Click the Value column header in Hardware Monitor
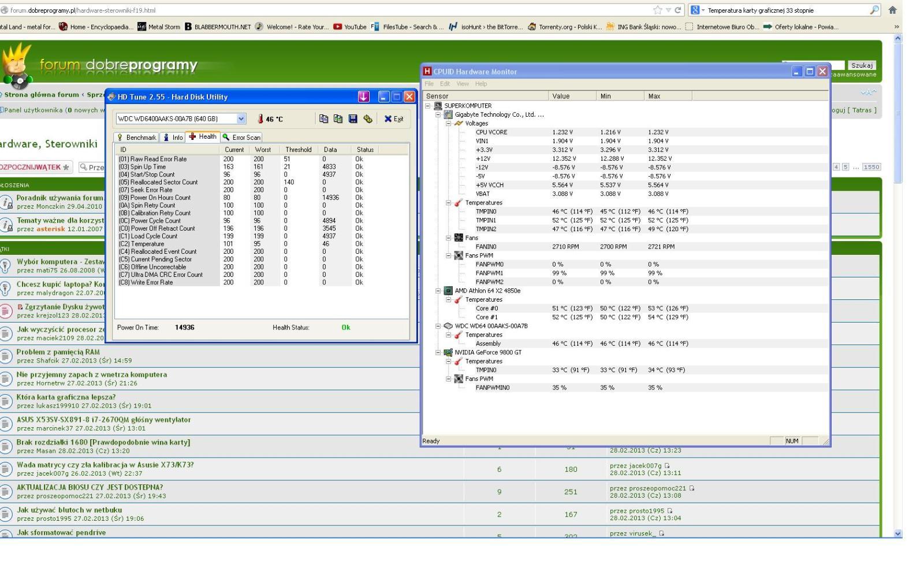The image size is (924, 578). (x=572, y=96)
